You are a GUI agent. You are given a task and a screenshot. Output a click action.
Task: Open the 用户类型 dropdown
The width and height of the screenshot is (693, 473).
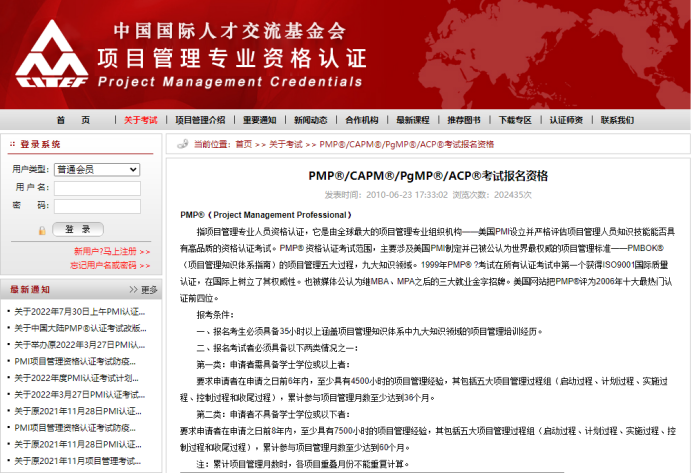point(97,170)
